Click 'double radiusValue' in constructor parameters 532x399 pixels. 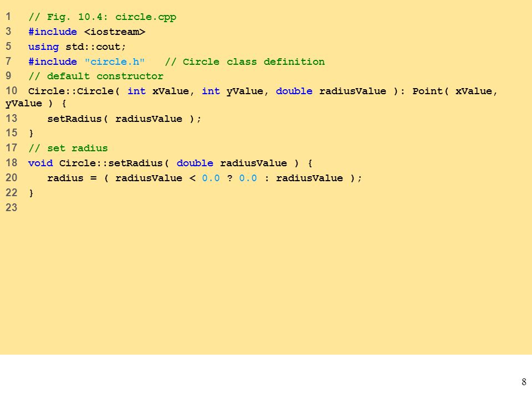coord(331,91)
